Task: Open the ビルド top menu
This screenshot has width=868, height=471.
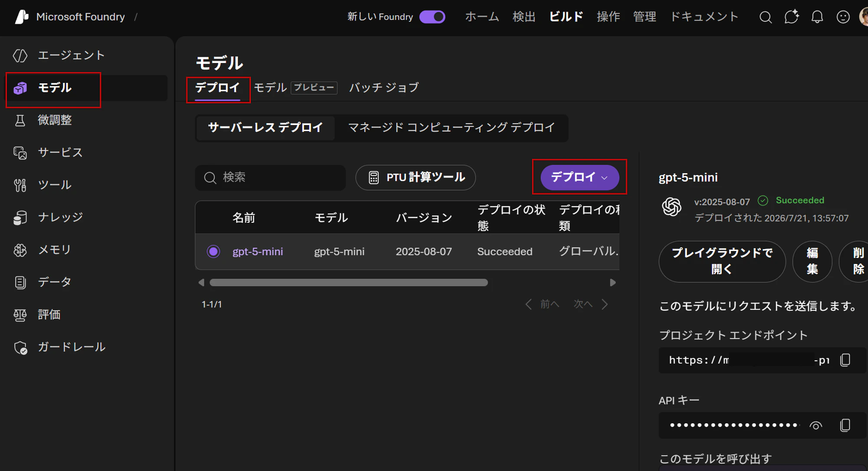Action: (x=566, y=17)
